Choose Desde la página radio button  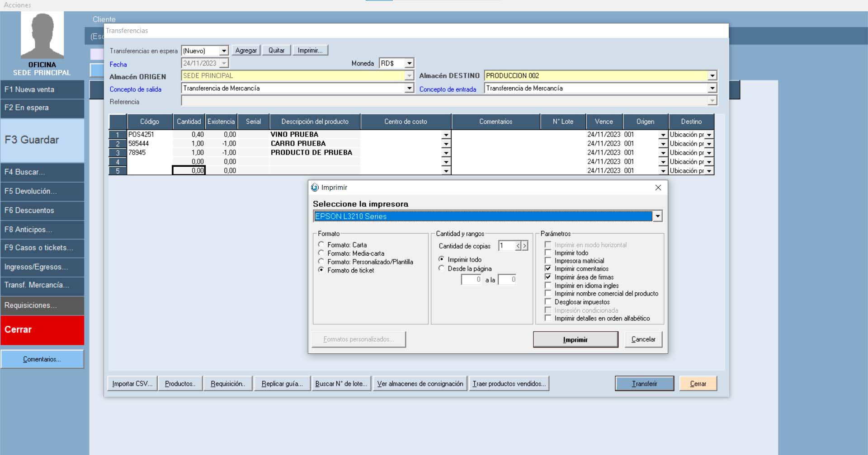[442, 268]
